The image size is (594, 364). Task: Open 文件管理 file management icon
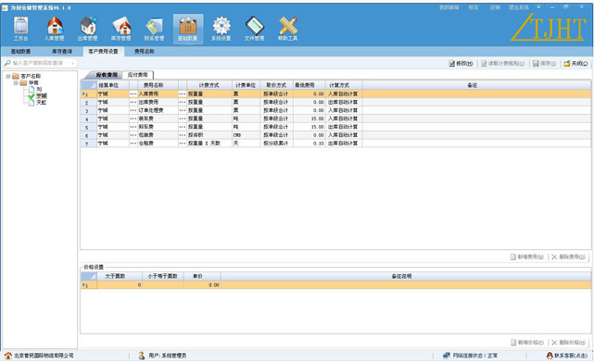(255, 29)
